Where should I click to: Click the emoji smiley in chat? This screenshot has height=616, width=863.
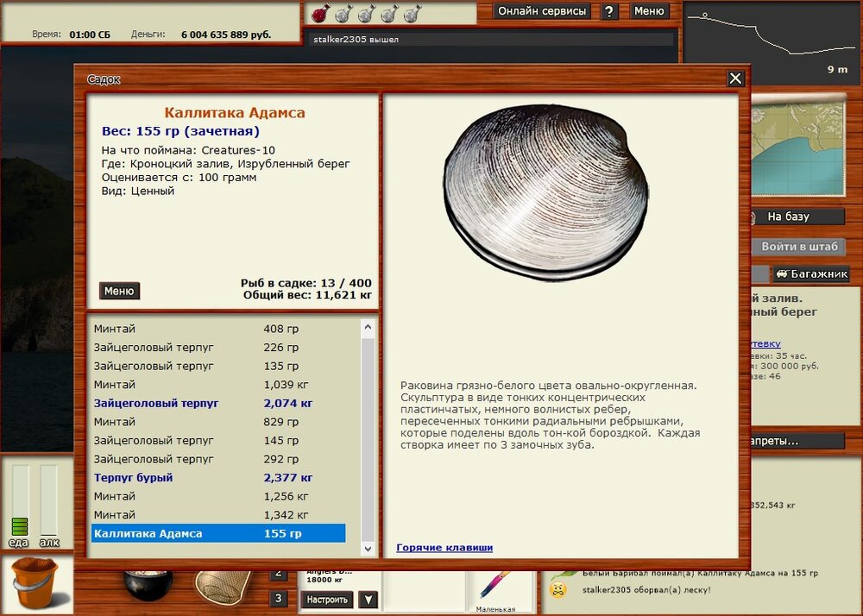coord(559,590)
